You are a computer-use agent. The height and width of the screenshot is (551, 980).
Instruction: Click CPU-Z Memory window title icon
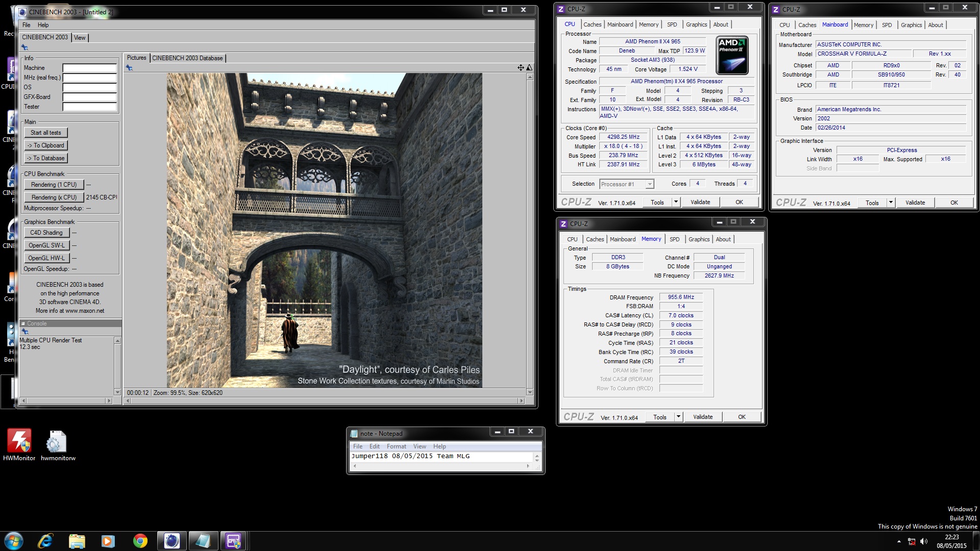point(563,224)
